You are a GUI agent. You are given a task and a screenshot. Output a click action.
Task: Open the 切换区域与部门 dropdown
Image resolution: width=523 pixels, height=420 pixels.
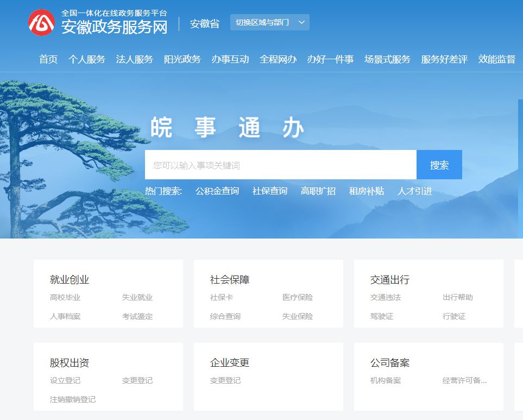click(x=264, y=22)
